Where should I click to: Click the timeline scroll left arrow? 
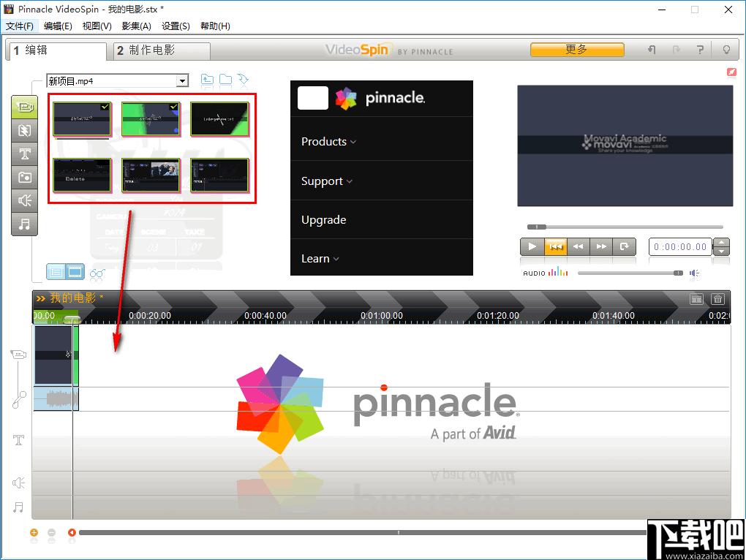pyautogui.click(x=72, y=532)
